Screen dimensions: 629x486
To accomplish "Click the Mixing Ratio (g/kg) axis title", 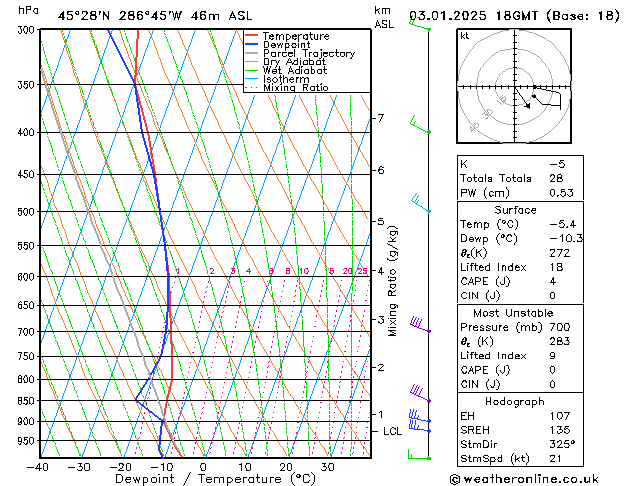I will pyautogui.click(x=393, y=281).
